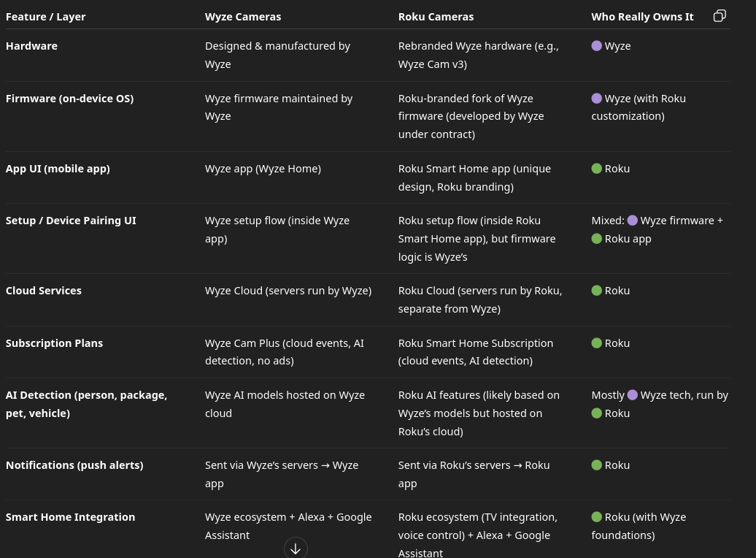
Task: Click 'Roku AI features (likely based on' cell
Action: point(479,413)
